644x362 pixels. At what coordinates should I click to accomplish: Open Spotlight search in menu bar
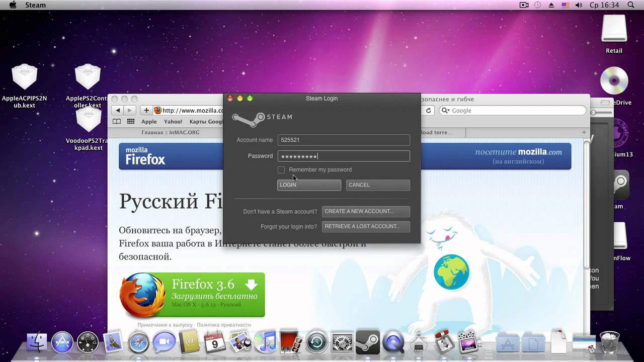click(x=631, y=5)
